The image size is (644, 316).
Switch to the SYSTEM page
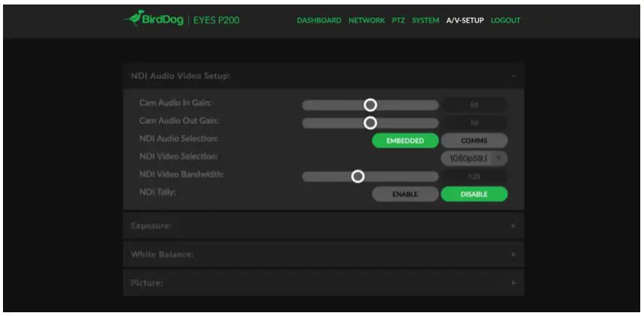pyautogui.click(x=426, y=20)
